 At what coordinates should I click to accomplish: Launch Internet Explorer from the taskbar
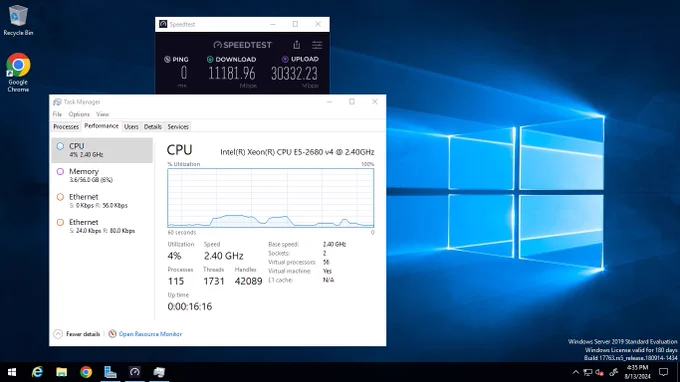pos(37,372)
